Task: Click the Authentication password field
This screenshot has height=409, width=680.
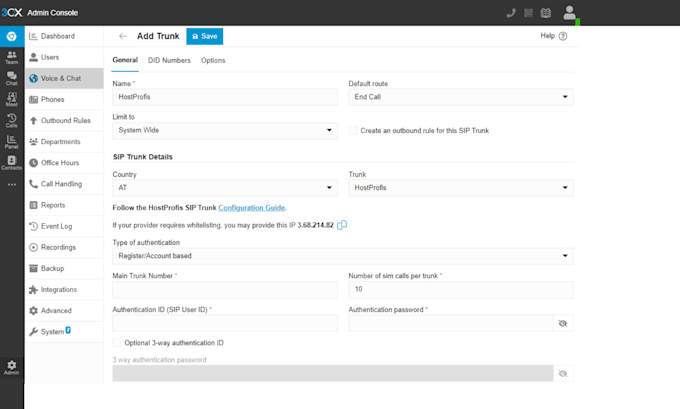Action: pos(451,323)
